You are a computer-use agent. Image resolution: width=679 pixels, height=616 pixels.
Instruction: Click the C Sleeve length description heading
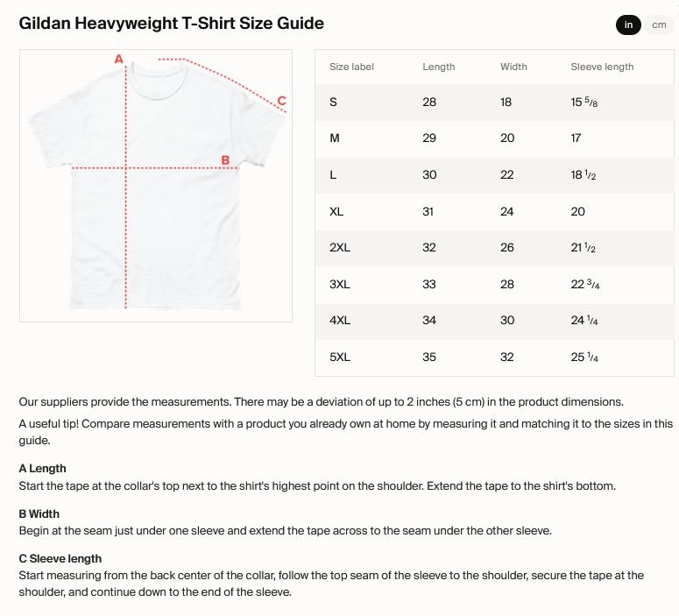coord(60,558)
